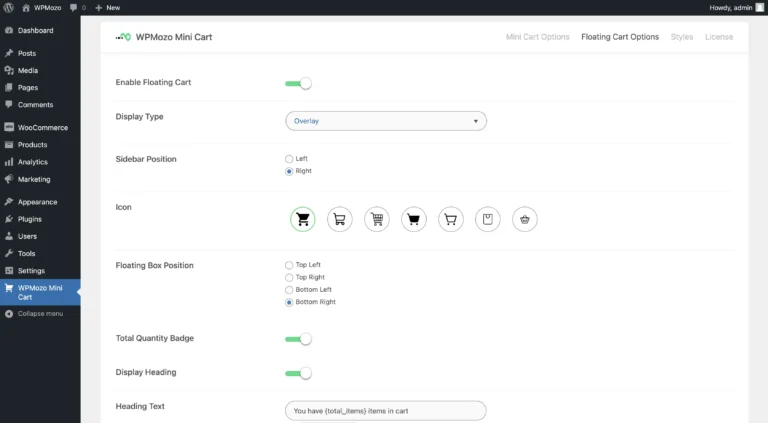Click the WordPress logo in admin bar

(8, 7)
